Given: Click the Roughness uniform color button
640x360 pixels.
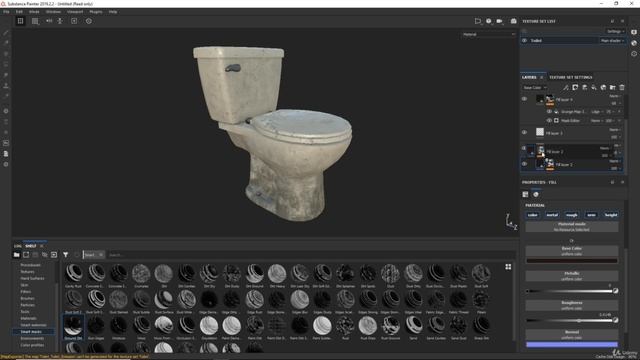Looking at the screenshot, I should point(571,305).
